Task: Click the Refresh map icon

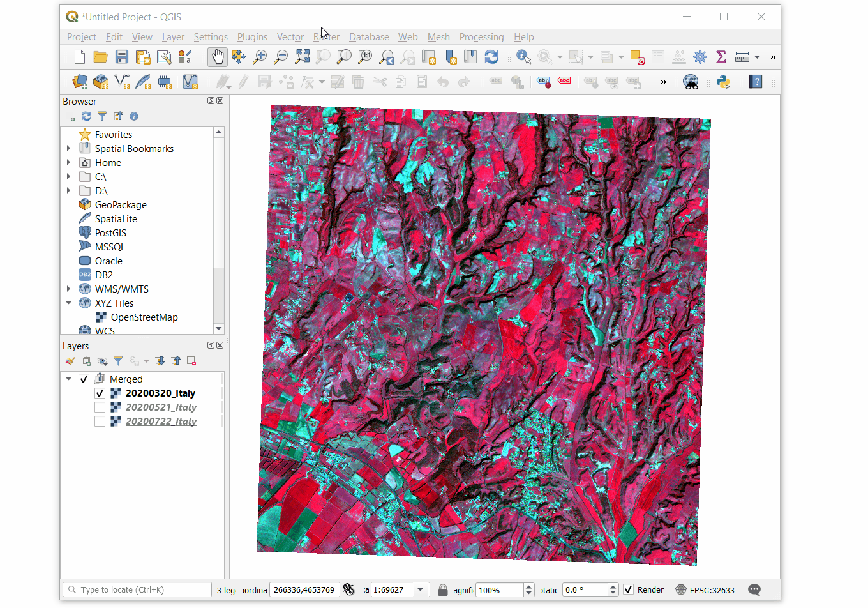Action: (491, 57)
